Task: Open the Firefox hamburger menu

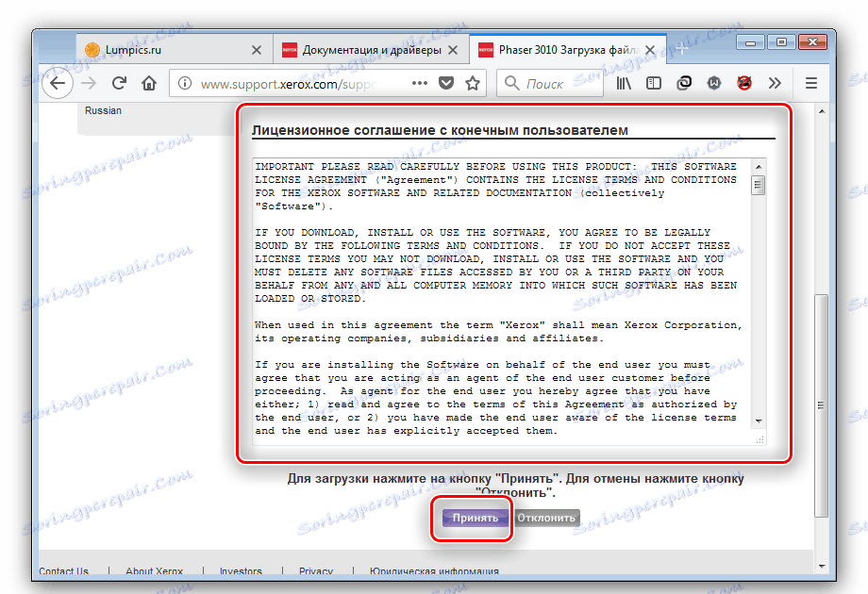Action: [x=811, y=83]
